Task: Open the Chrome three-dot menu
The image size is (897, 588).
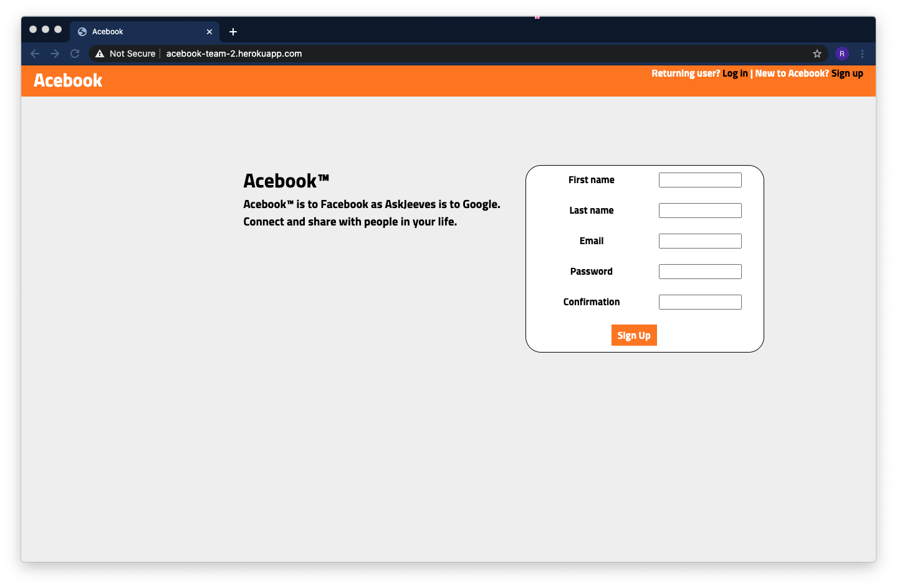Action: (862, 54)
